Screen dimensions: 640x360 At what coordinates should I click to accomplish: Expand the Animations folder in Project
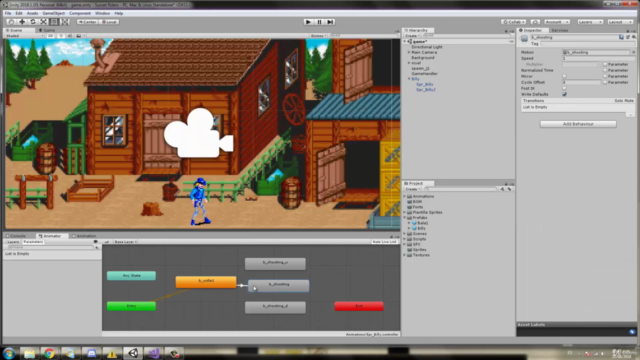click(405, 196)
